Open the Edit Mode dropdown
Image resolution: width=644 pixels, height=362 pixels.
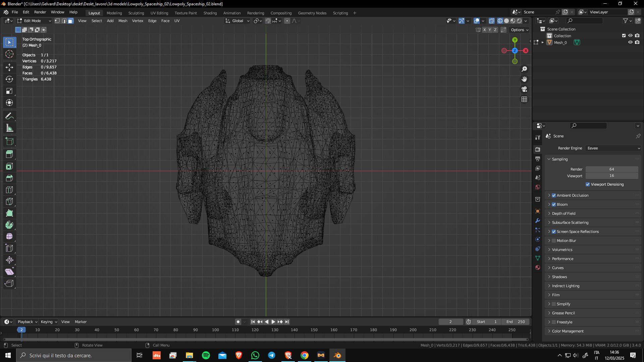coord(34,21)
